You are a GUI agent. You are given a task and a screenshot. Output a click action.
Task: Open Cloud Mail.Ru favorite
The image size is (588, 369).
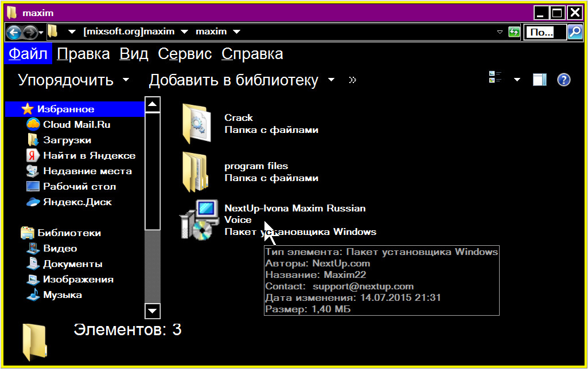pos(76,124)
